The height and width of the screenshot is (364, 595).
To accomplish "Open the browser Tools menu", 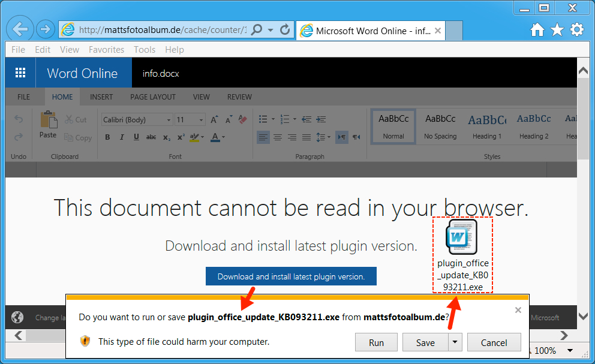I will point(145,50).
